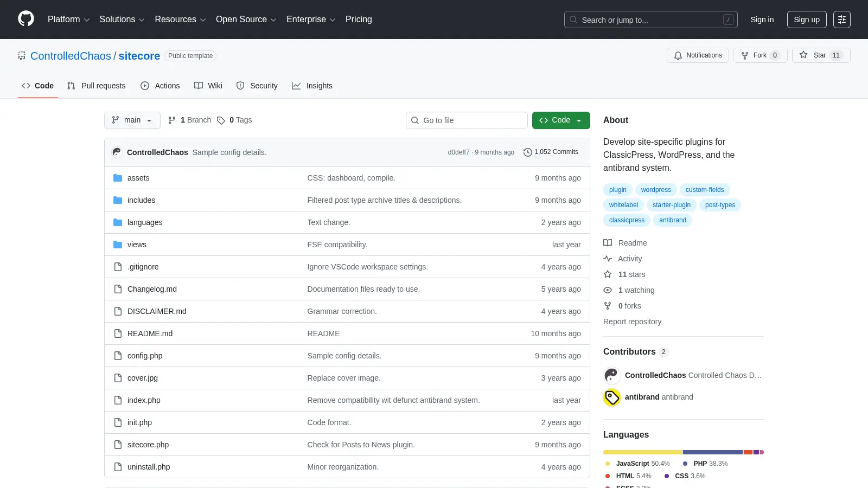Click the eye icon beside 1 watching
Screen dimensions: 868x488
tap(608, 290)
